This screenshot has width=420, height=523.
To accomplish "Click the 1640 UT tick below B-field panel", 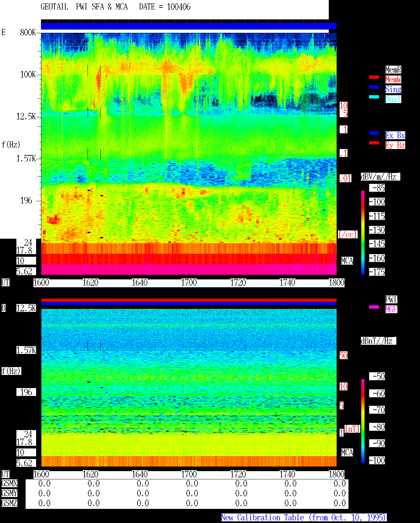I will point(140,474).
